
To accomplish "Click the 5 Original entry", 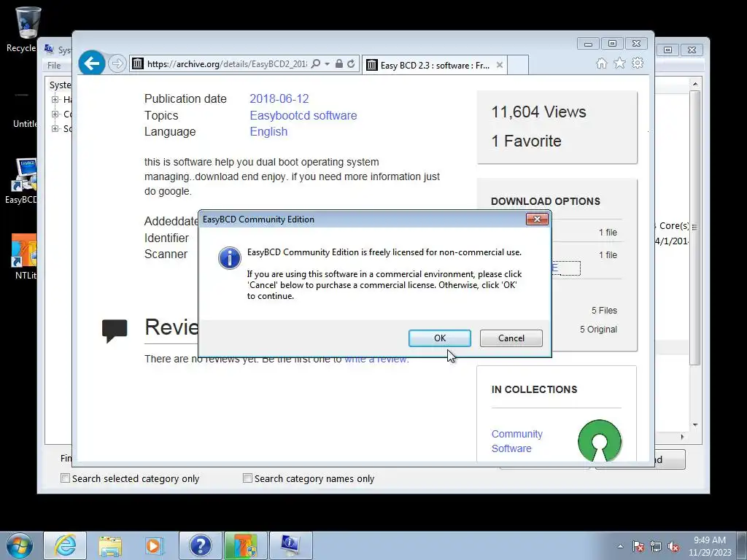I will click(598, 330).
